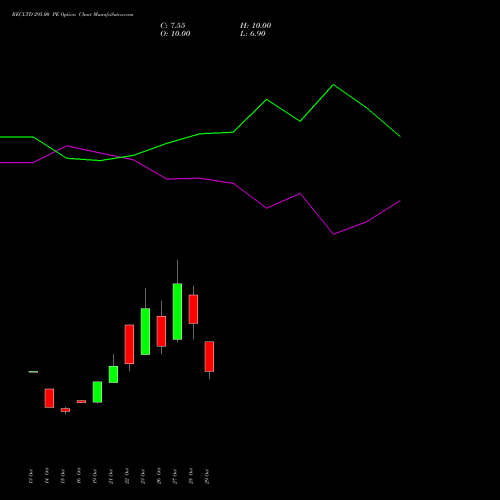Click the open value 'O: 10.00'

[x=175, y=34]
